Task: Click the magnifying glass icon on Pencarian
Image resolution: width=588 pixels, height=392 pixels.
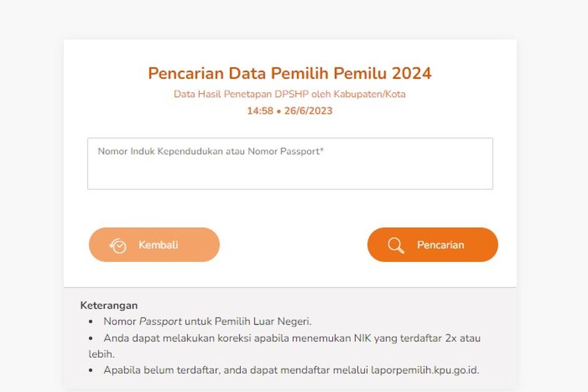Action: pyautogui.click(x=396, y=245)
